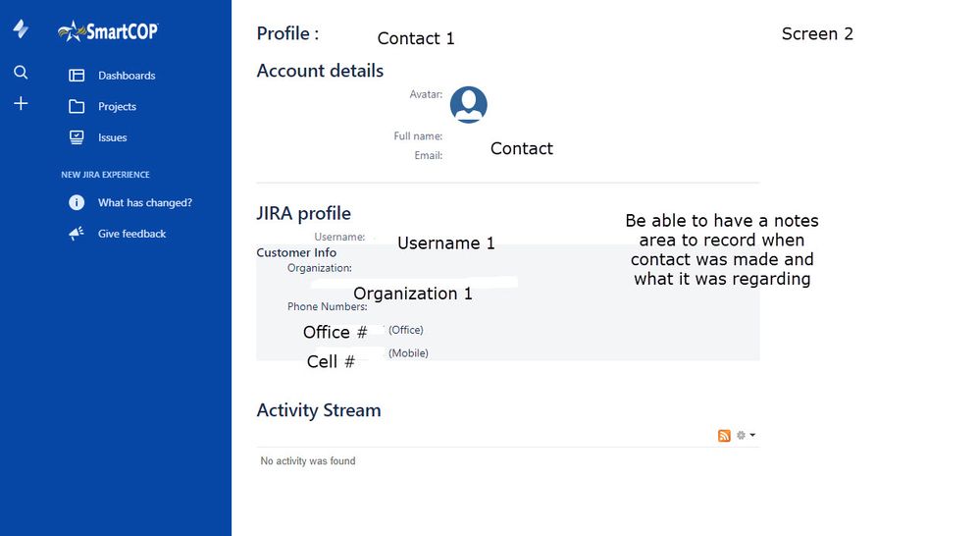The height and width of the screenshot is (536, 980).
Task: Click the Organization 1 value
Action: click(x=412, y=294)
